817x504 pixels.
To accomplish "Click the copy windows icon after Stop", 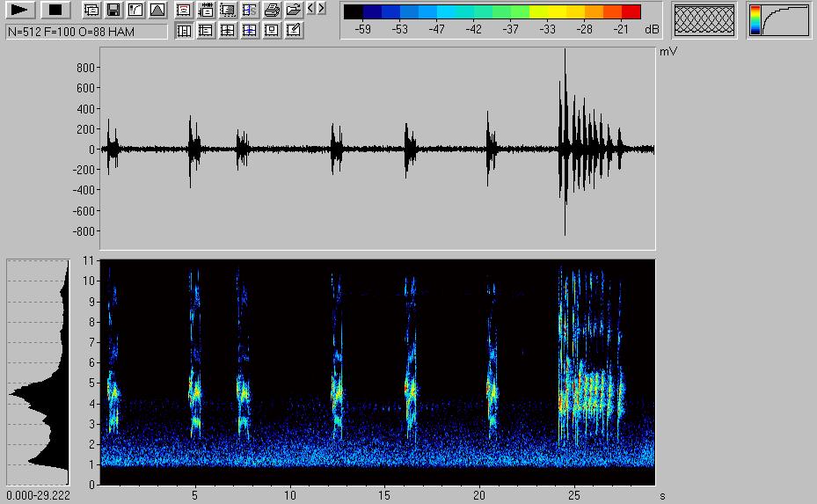I will click(x=91, y=11).
